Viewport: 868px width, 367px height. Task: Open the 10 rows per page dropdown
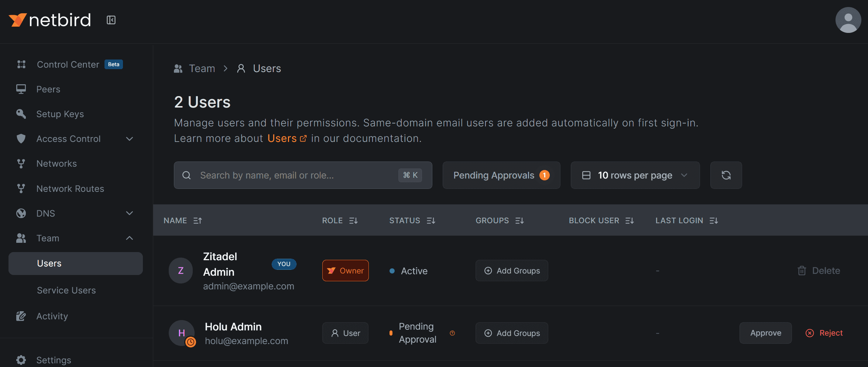pyautogui.click(x=635, y=175)
